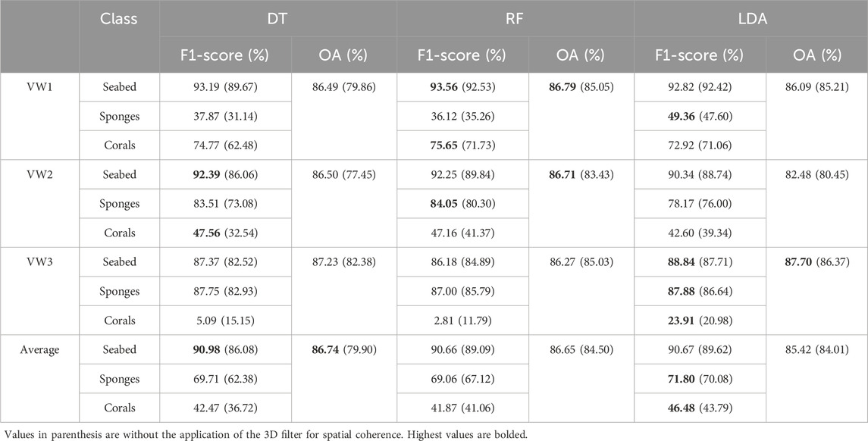Click the Class column header
The width and height of the screenshot is (868, 441).
point(119,18)
